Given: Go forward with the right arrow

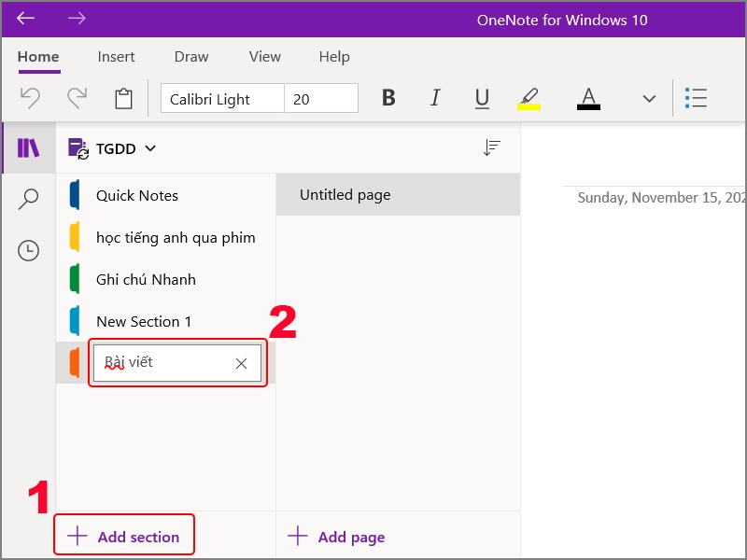Looking at the screenshot, I should (x=77, y=18).
